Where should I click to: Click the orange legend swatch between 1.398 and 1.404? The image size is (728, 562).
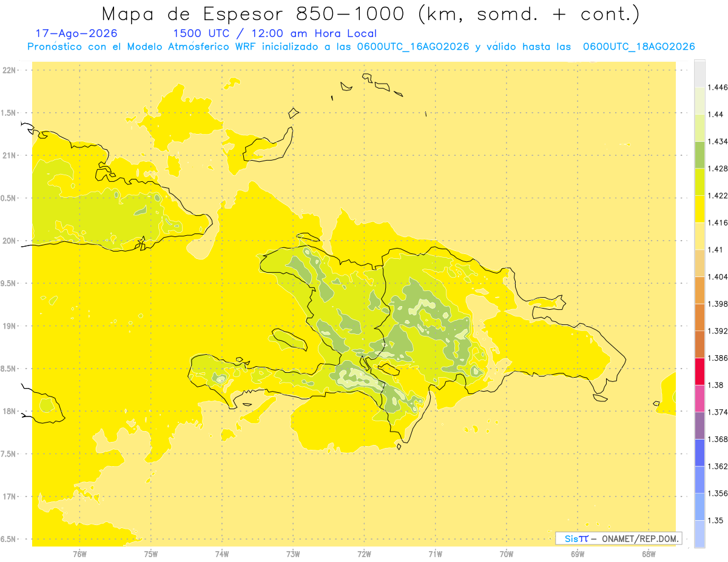click(699, 290)
